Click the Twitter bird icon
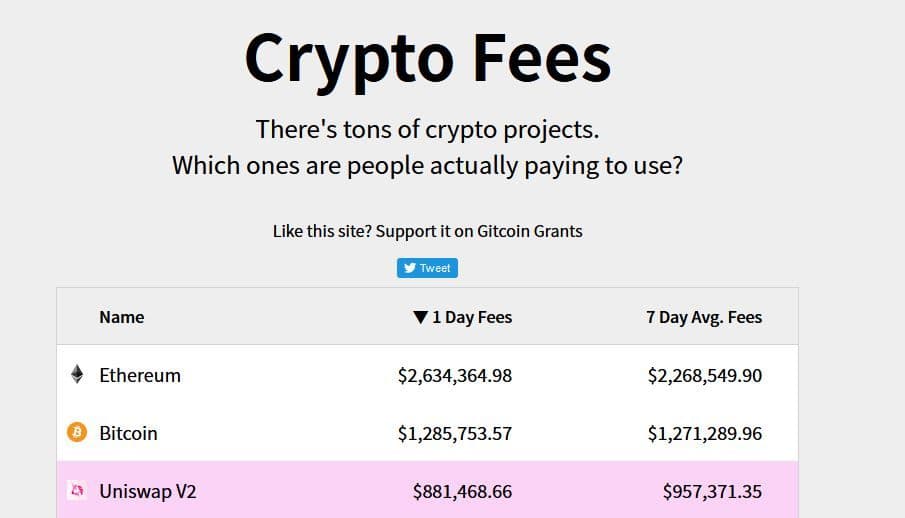The width and height of the screenshot is (905, 518). (410, 268)
